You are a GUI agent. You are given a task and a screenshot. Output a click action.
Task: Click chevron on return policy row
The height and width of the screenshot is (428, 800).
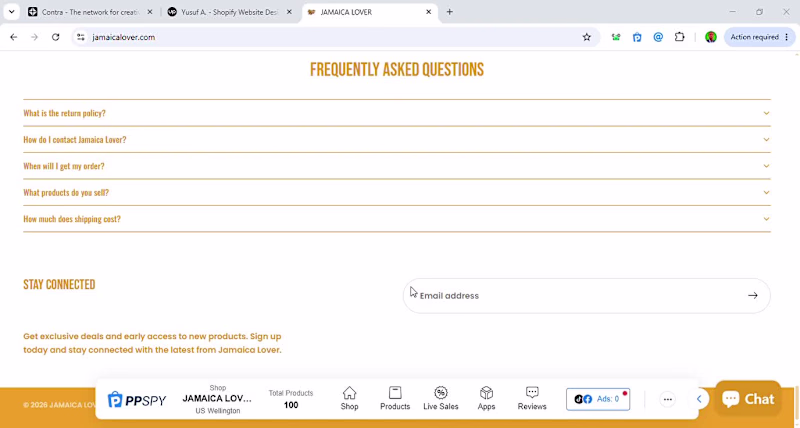coord(766,113)
